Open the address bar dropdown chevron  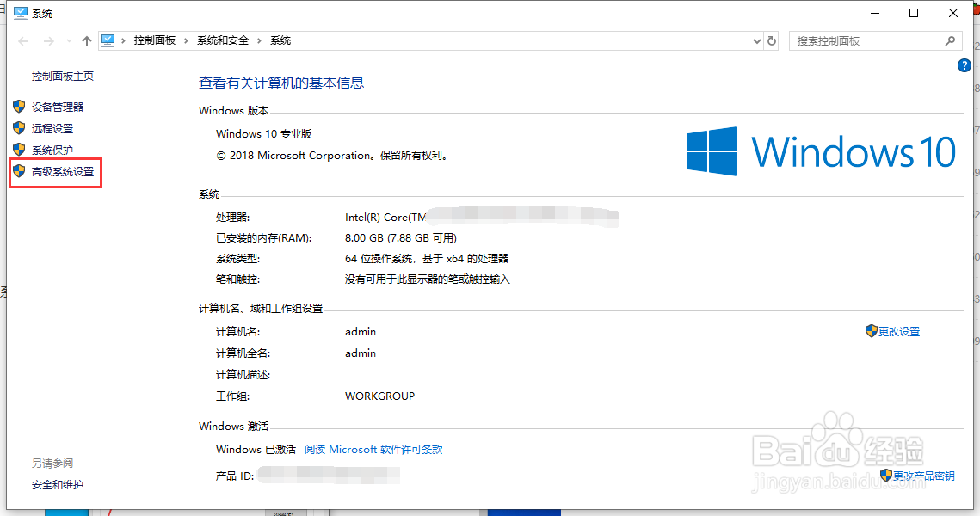tap(756, 40)
